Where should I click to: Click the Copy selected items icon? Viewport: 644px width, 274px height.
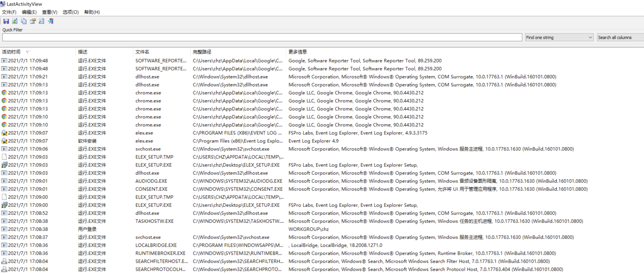pyautogui.click(x=24, y=21)
